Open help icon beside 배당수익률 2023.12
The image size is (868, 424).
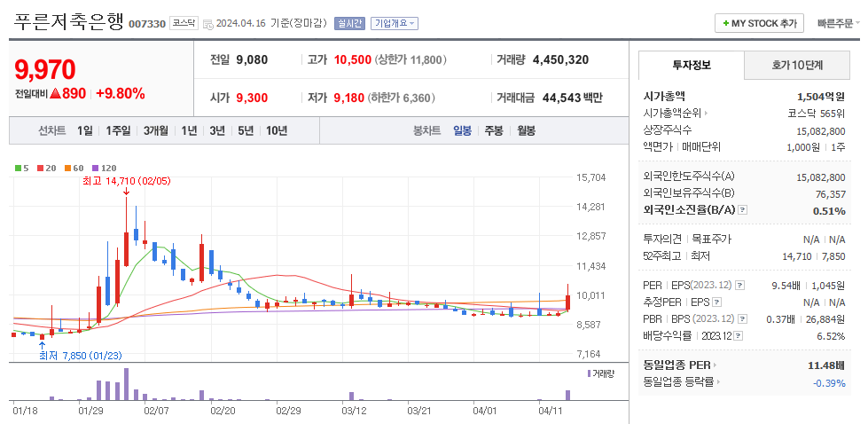(x=739, y=336)
